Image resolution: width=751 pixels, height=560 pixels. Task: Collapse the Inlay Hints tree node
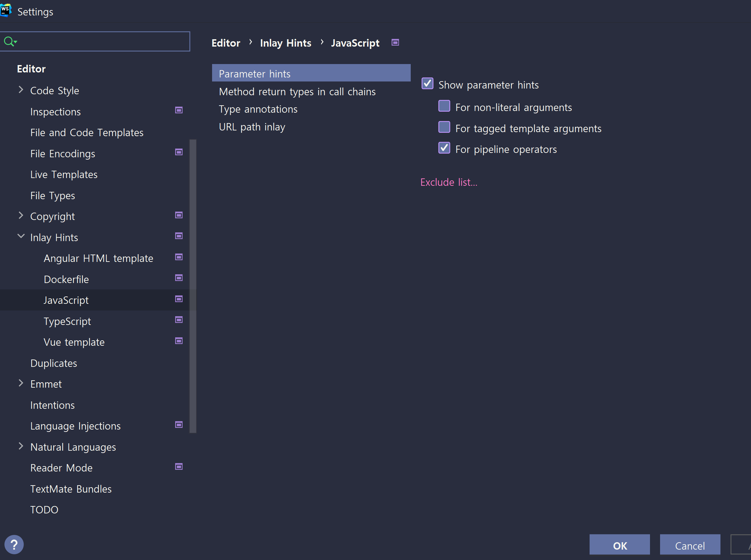pyautogui.click(x=21, y=236)
